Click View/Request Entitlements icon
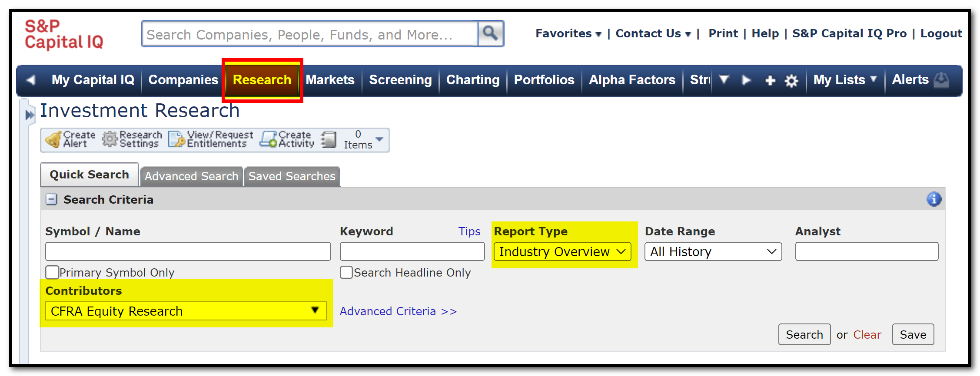This screenshot has width=980, height=376. coord(177,139)
